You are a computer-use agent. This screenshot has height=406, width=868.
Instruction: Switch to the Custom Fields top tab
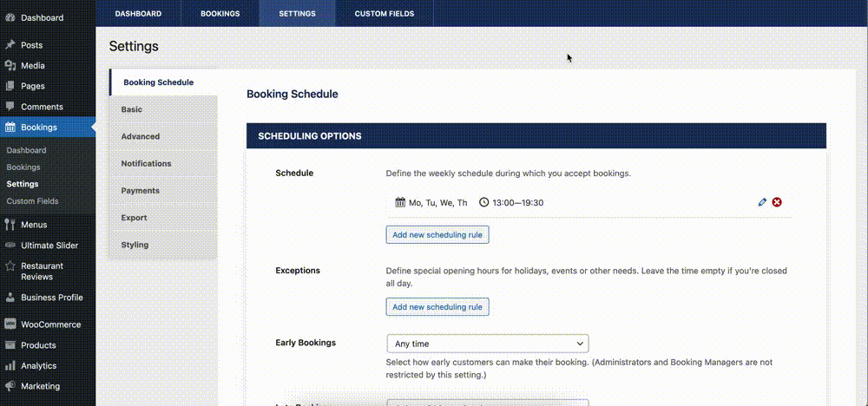pyautogui.click(x=385, y=13)
